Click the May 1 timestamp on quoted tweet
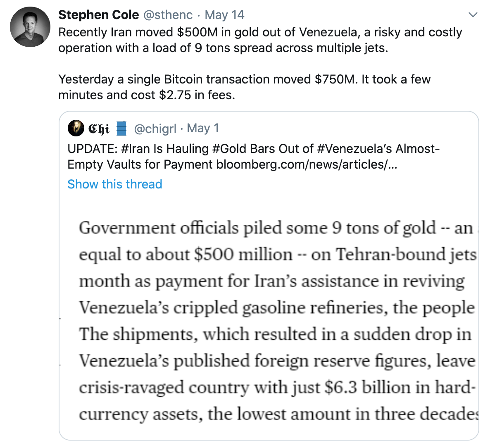 pos(202,128)
